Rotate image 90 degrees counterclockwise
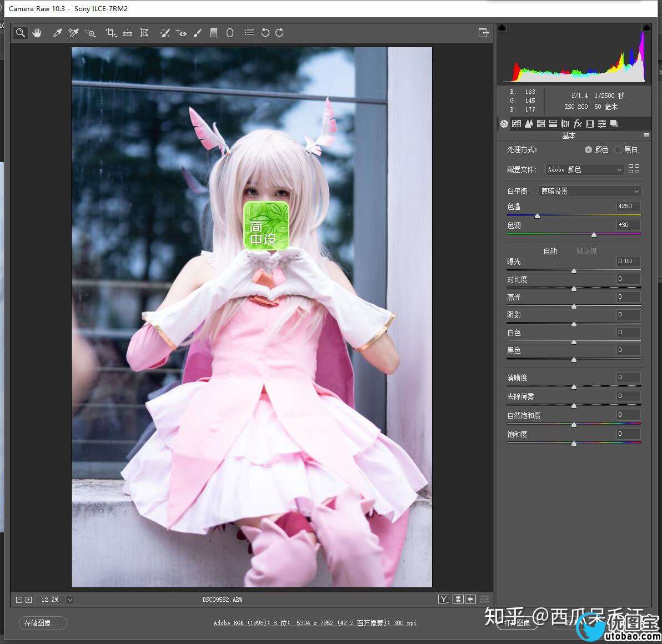The height and width of the screenshot is (644, 662). point(265,33)
